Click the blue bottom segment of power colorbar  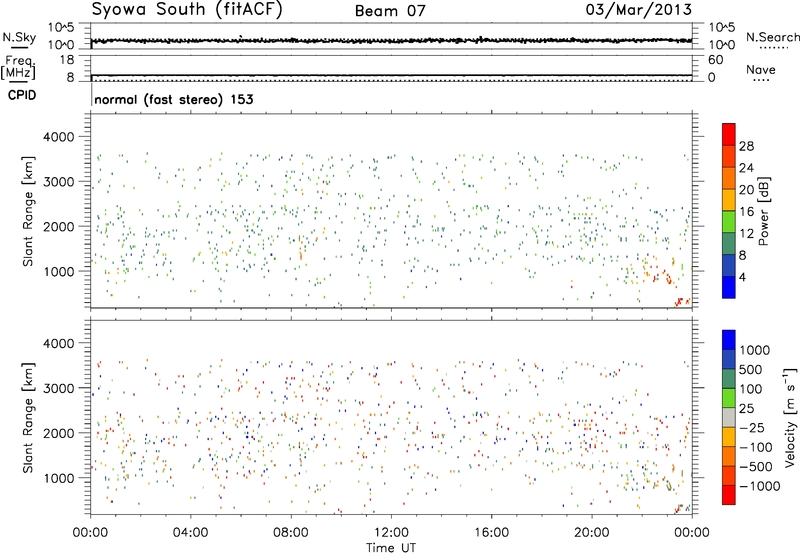(x=729, y=287)
